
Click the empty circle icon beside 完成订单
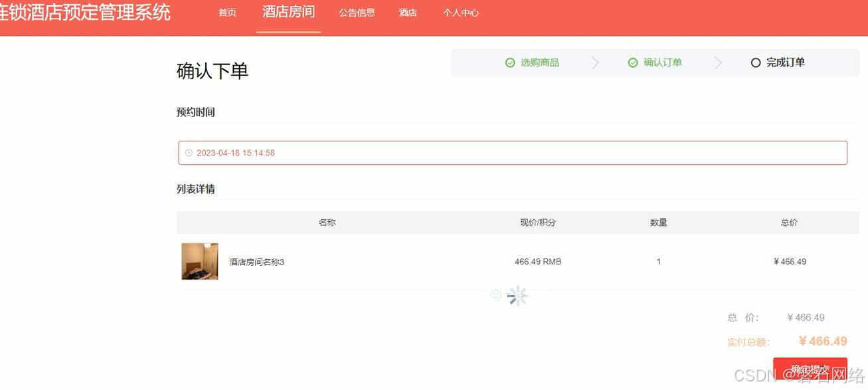tap(755, 62)
